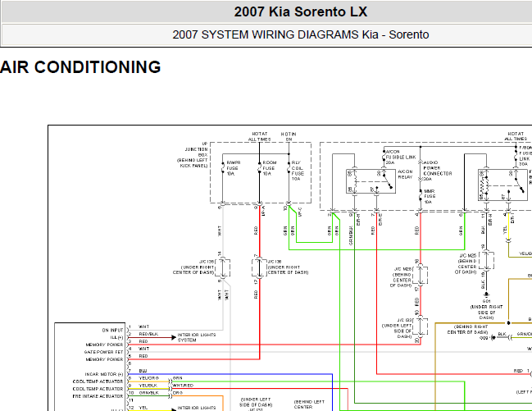Click the 'ON INPUT' pin label
The image size is (532, 411).
[112, 330]
